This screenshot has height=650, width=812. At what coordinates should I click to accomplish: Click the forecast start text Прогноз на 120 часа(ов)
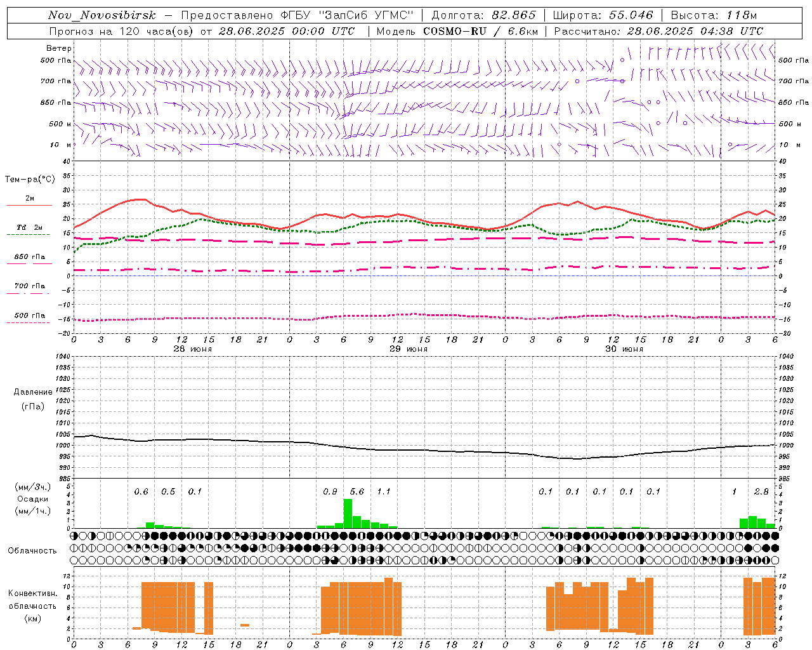(x=122, y=31)
